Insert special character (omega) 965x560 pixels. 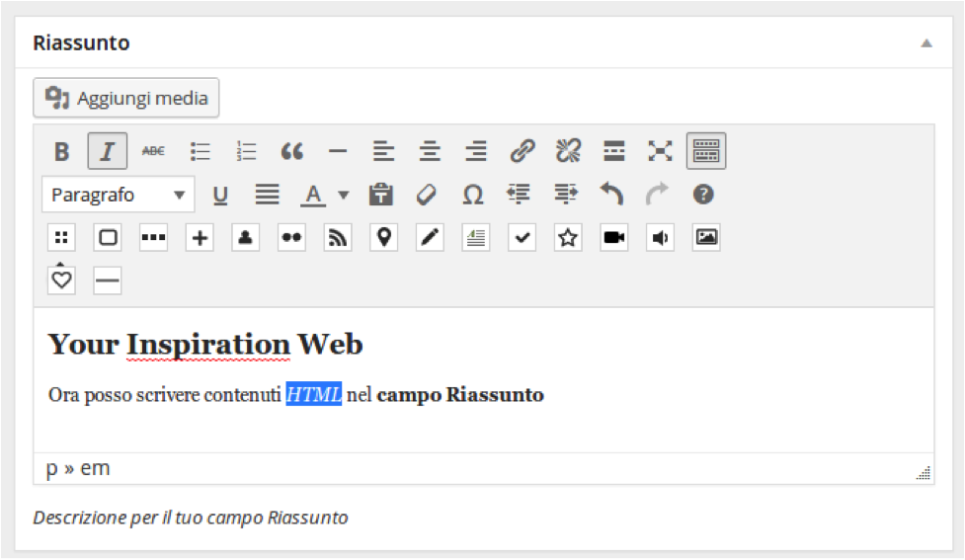click(473, 196)
